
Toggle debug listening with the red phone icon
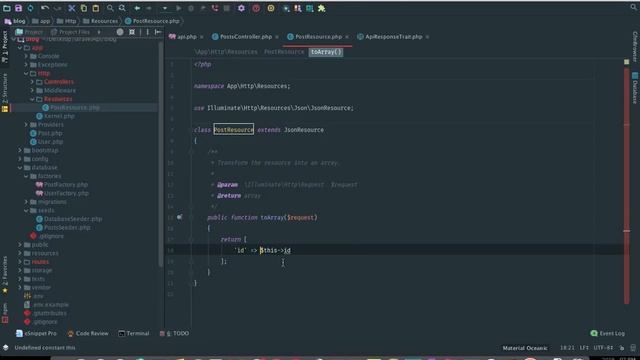click(215, 8)
